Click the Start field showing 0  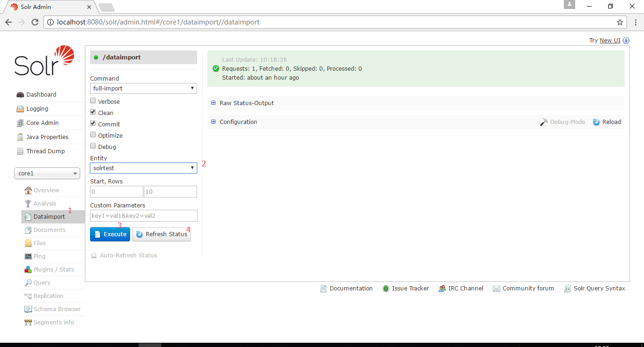point(116,191)
